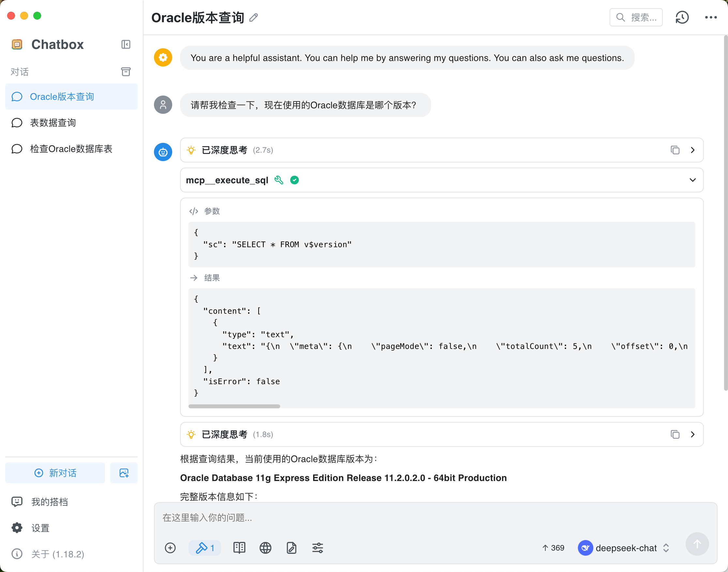
Task: Edit chat title with pencil icon
Action: click(x=254, y=17)
